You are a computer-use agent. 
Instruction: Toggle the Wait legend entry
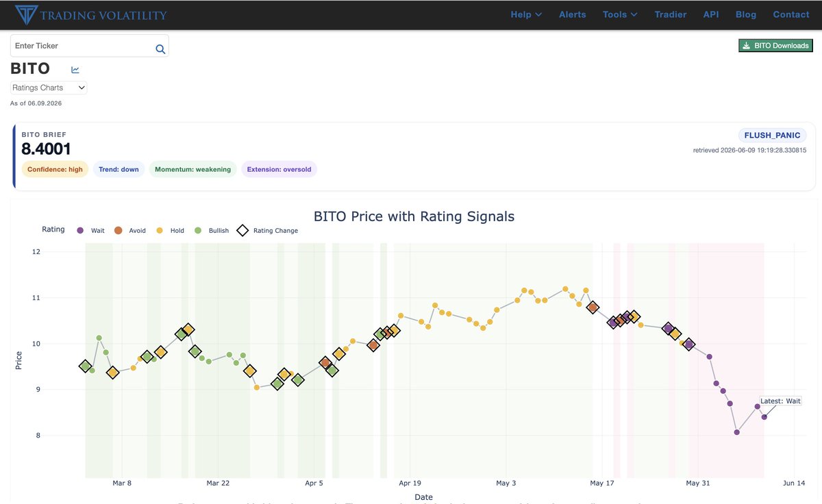(x=90, y=231)
